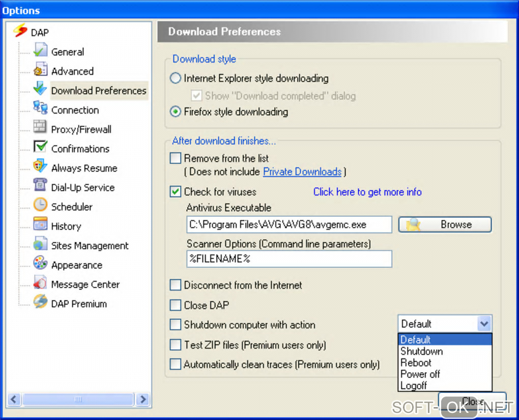Open the Private Downloads link
The image size is (519, 420).
[x=302, y=172]
